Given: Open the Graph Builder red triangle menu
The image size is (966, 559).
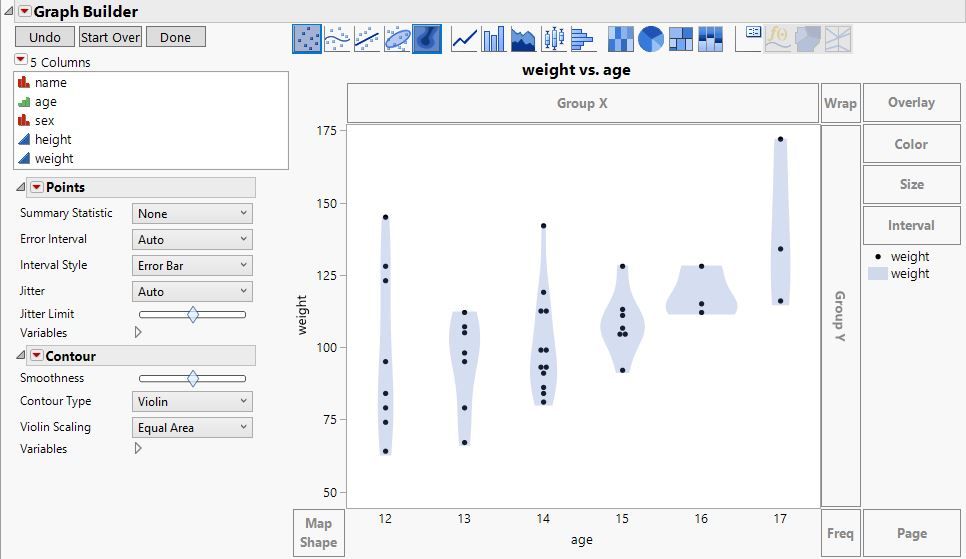Looking at the screenshot, I should 25,11.
